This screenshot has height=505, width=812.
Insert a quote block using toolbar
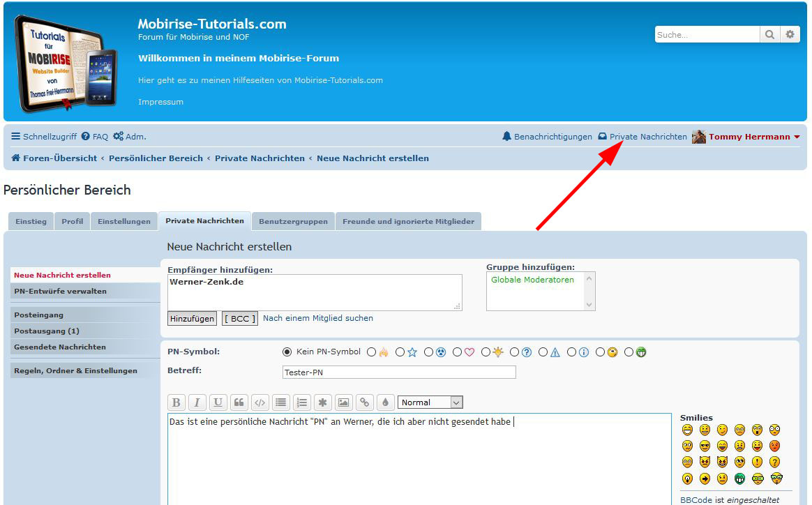[239, 402]
